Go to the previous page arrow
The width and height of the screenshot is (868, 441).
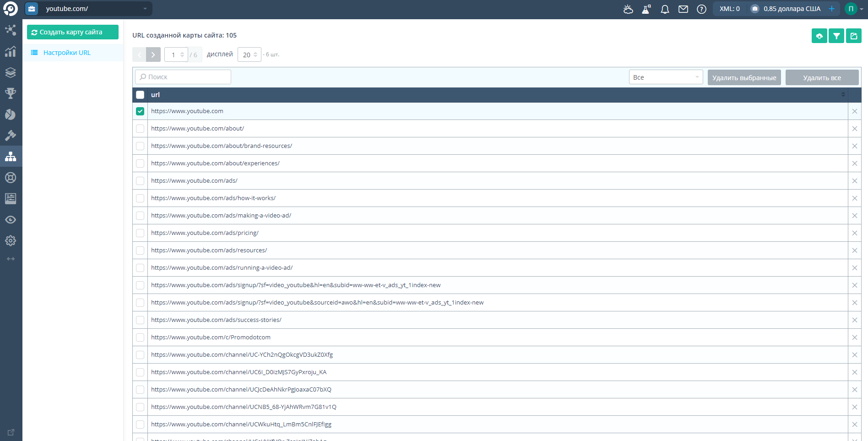[x=139, y=54]
